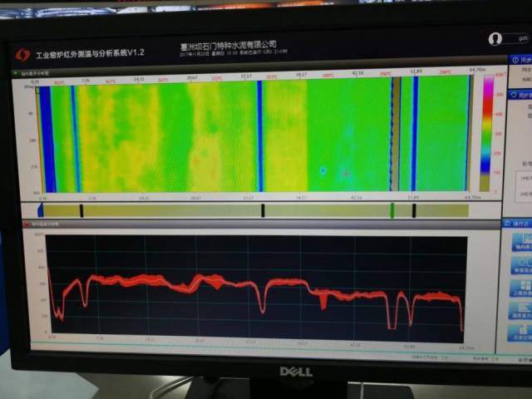The image size is (532, 399).
Task: Select the first black tyre marker on the kiln strip
Action: coord(81,210)
